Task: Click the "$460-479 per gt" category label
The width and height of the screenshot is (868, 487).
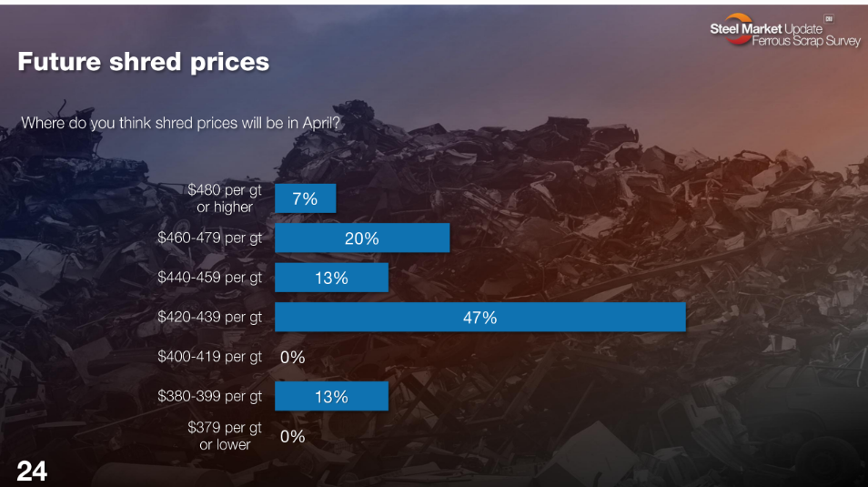Action: [x=209, y=238]
